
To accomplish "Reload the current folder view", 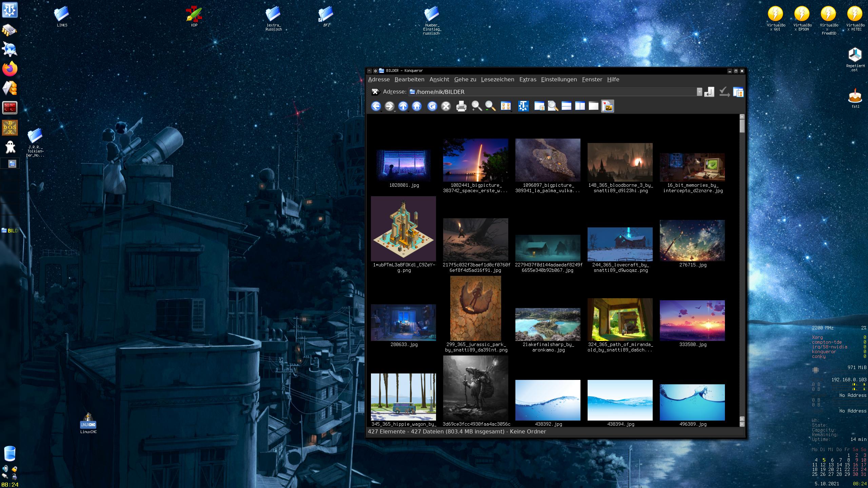I will [x=432, y=106].
